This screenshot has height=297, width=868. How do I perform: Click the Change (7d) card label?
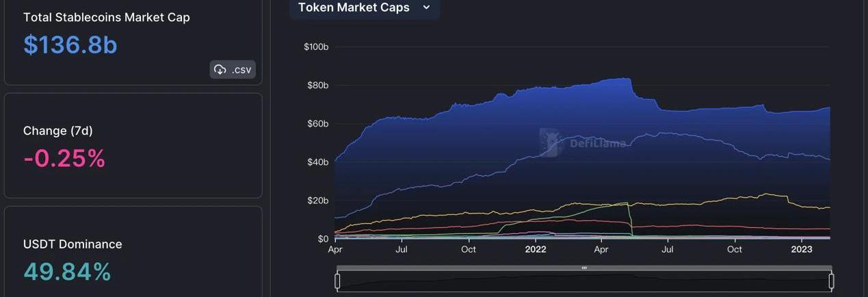point(58,131)
